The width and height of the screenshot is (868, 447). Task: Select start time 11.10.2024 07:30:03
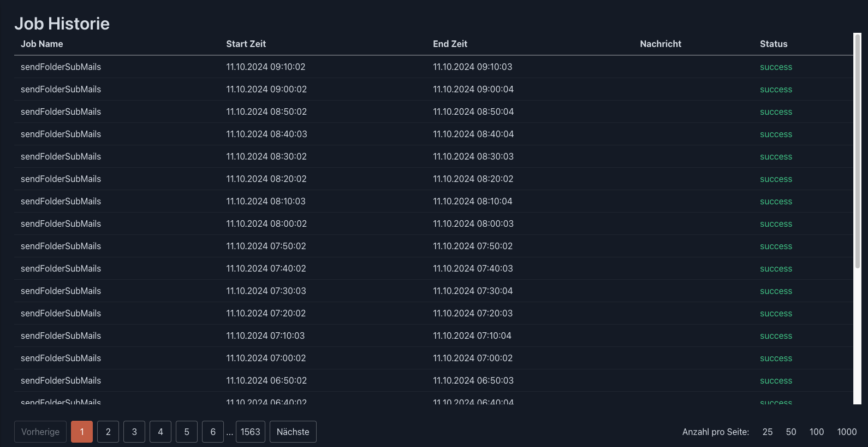point(266,291)
